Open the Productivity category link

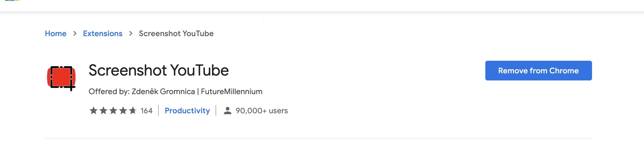187,111
